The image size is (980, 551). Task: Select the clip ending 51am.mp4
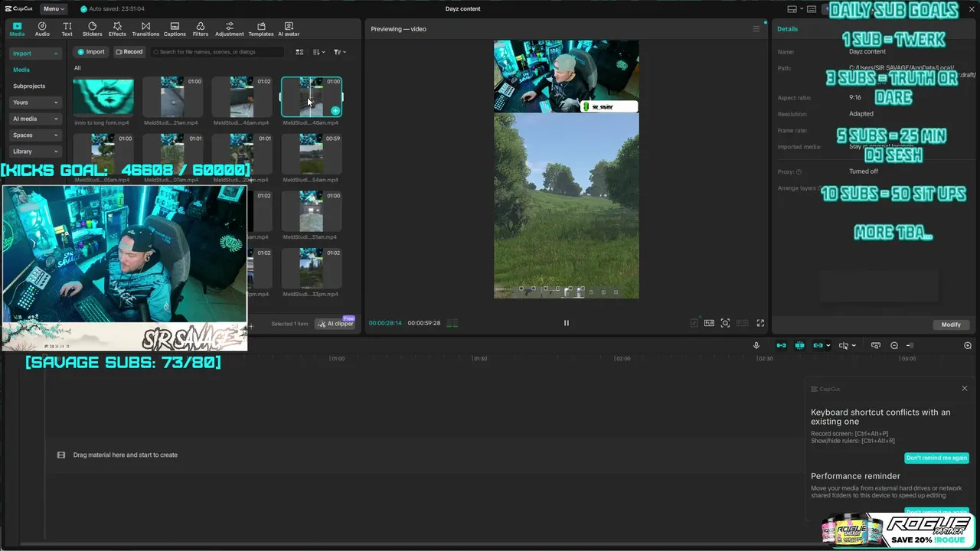[311, 211]
